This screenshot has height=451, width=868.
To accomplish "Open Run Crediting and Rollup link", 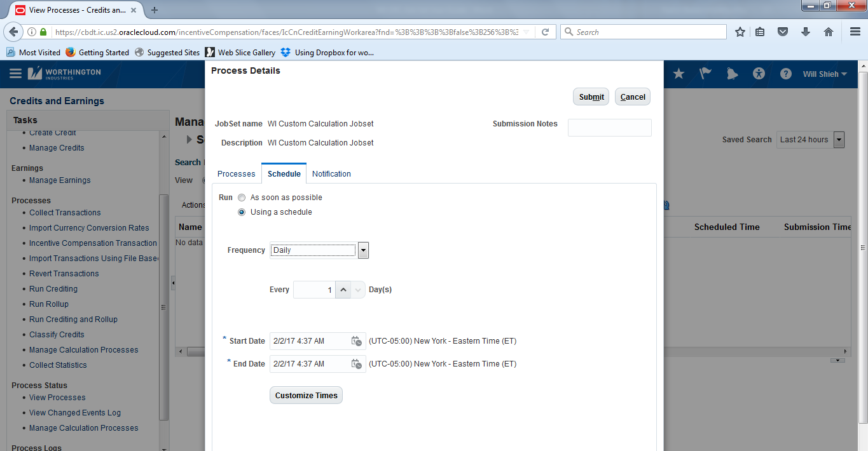I will point(73,320).
